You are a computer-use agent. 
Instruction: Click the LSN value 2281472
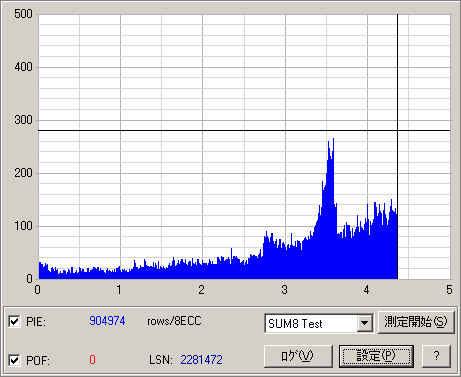point(201,360)
